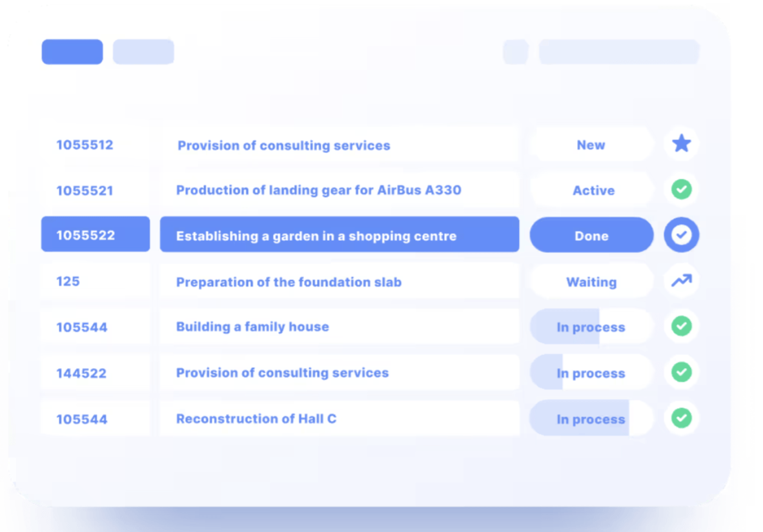Click green checkmark icon for AirBus A330 row
Screen dimensions: 763x532
pyautogui.click(x=681, y=190)
